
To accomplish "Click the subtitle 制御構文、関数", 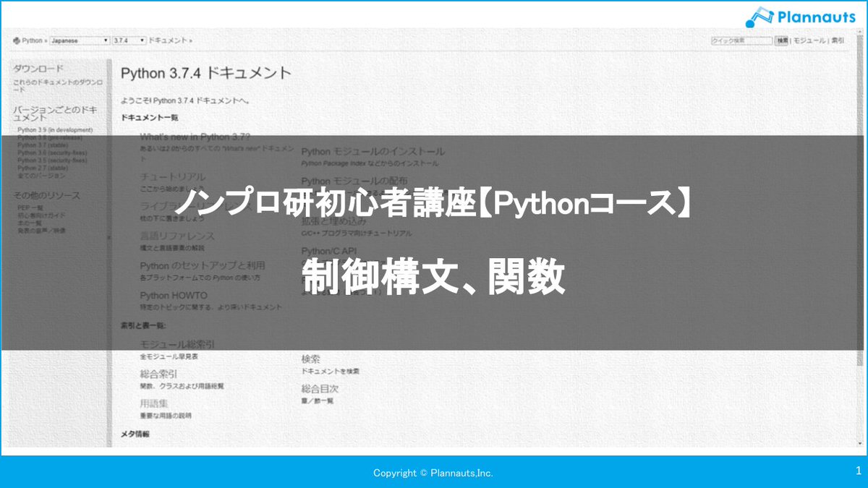I will (x=434, y=278).
